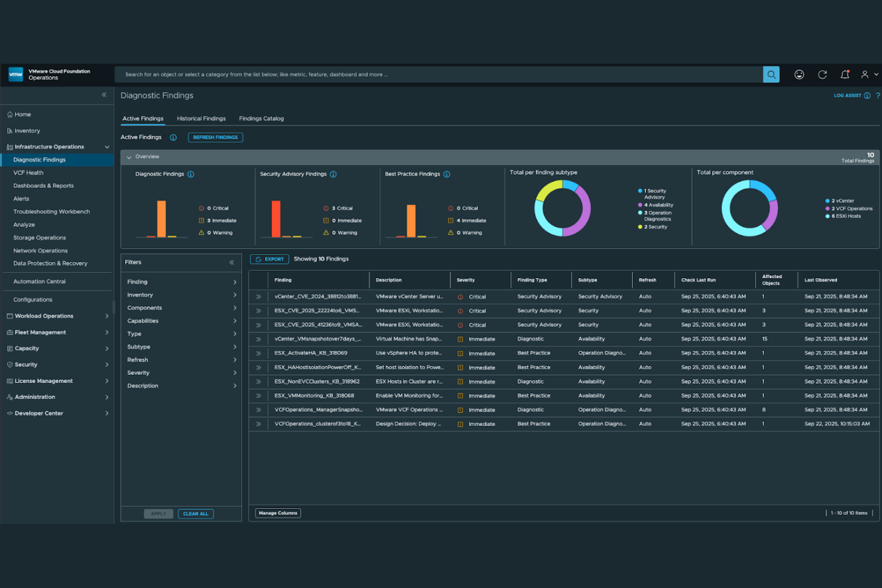Switch to the Historical Findings tab
Image resolution: width=882 pixels, height=588 pixels.
(x=201, y=118)
